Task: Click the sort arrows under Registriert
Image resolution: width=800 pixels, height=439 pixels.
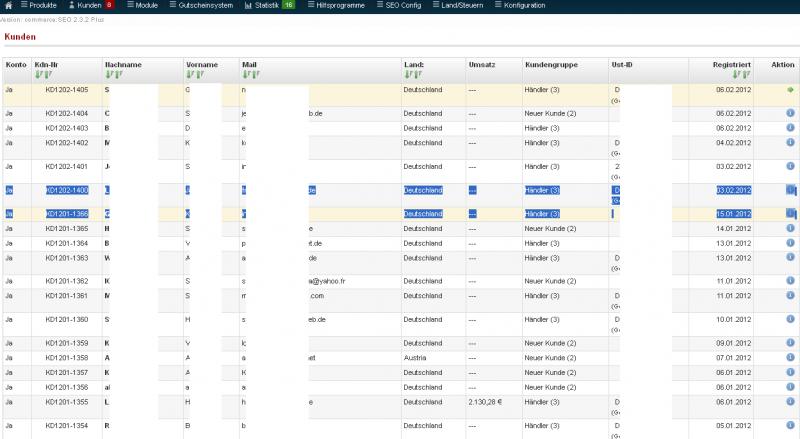Action: tap(742, 74)
